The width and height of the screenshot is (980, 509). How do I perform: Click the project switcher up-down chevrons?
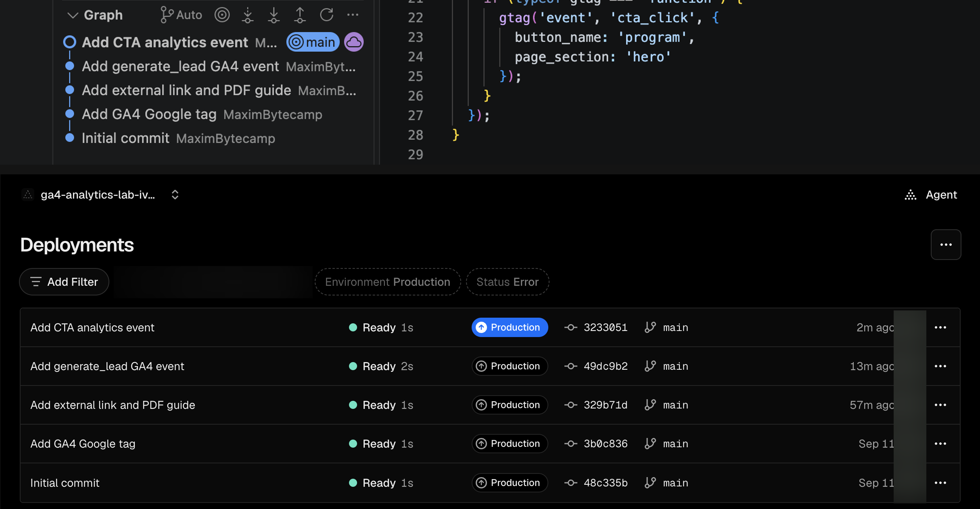(x=175, y=195)
